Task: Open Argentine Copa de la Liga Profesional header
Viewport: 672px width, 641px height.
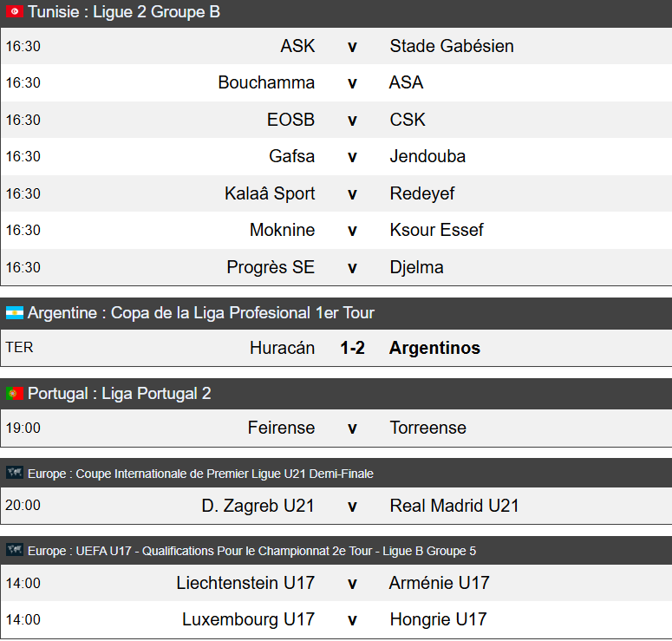Action: [x=201, y=313]
